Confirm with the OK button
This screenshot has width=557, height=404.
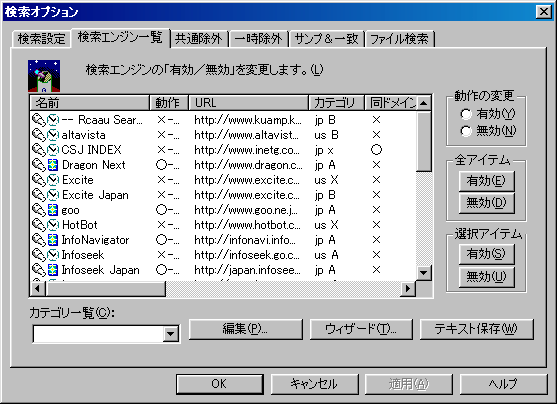click(219, 384)
